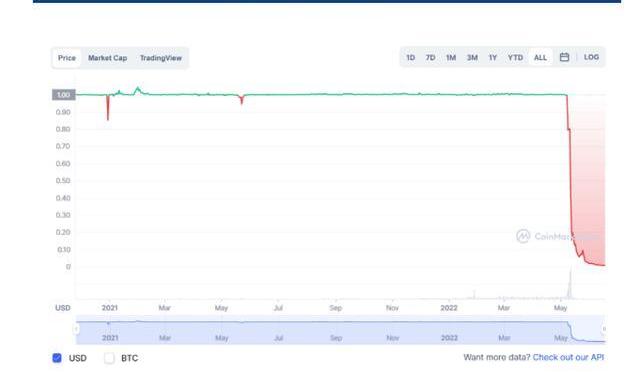640x372 pixels.
Task: Choose the 3M time range
Action: [472, 58]
